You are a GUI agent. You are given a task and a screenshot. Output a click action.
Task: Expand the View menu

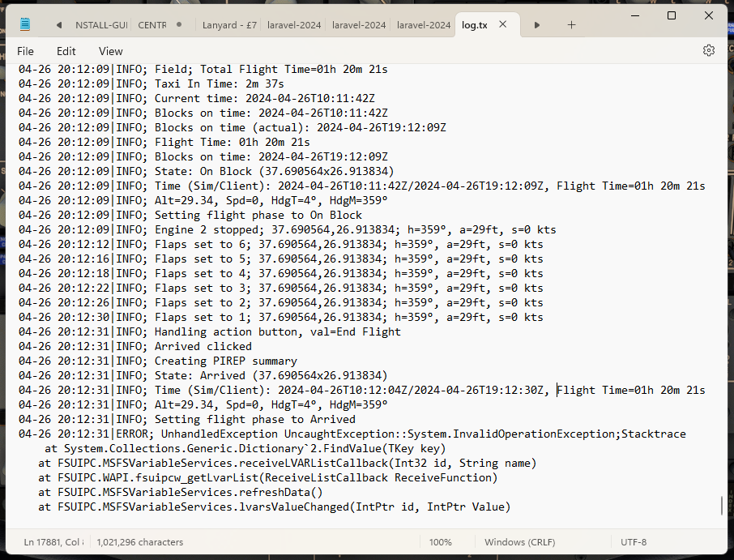111,51
